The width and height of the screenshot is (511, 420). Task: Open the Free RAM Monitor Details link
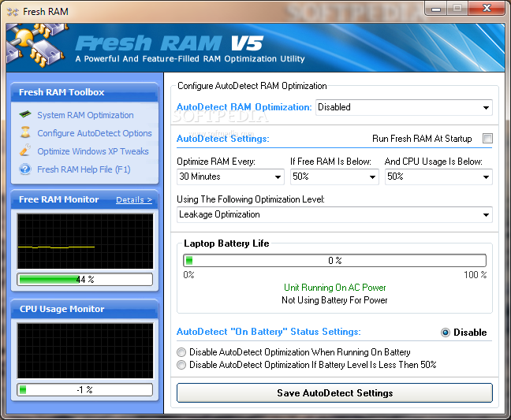134,199
